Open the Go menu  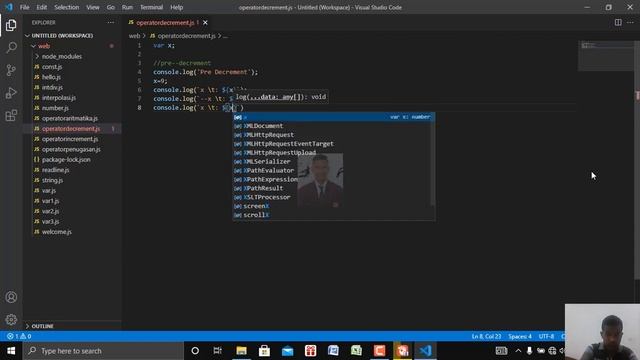click(111, 7)
